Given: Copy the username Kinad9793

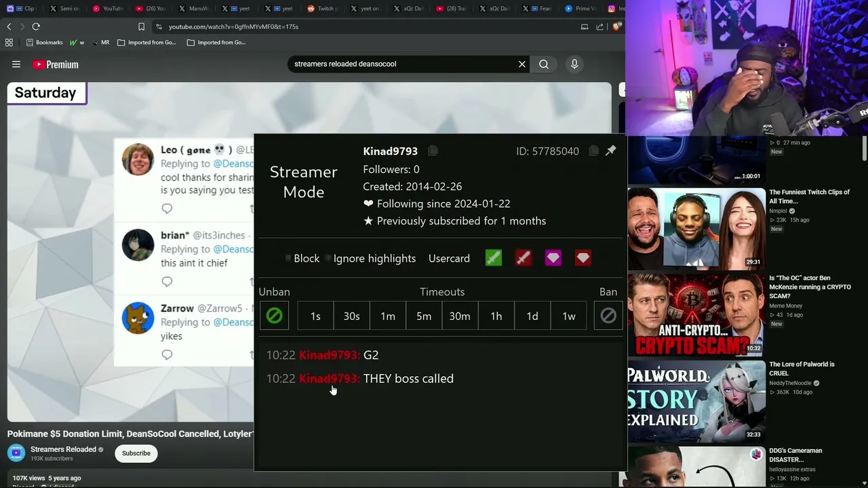Looking at the screenshot, I should [433, 150].
